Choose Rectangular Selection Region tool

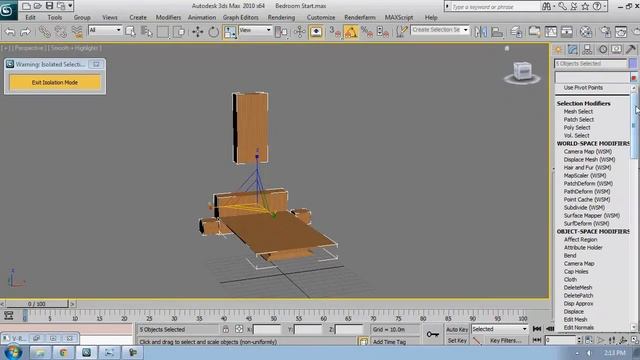(x=162, y=31)
